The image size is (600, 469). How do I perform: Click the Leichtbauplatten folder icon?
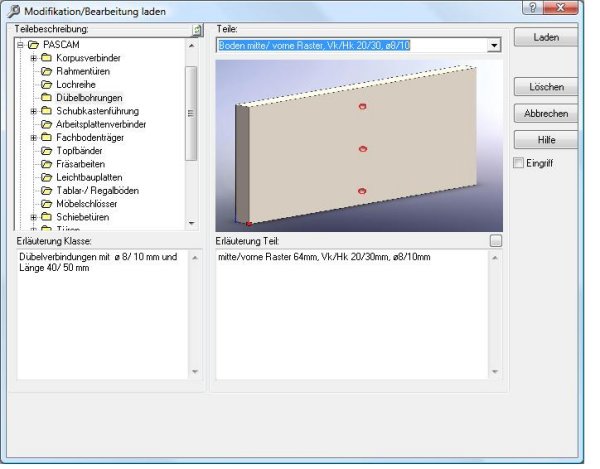[47, 177]
